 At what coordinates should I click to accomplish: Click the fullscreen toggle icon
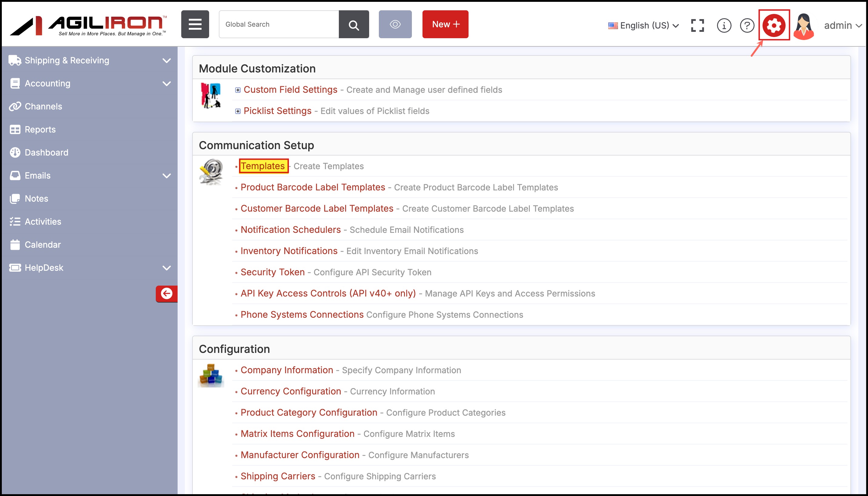(697, 25)
